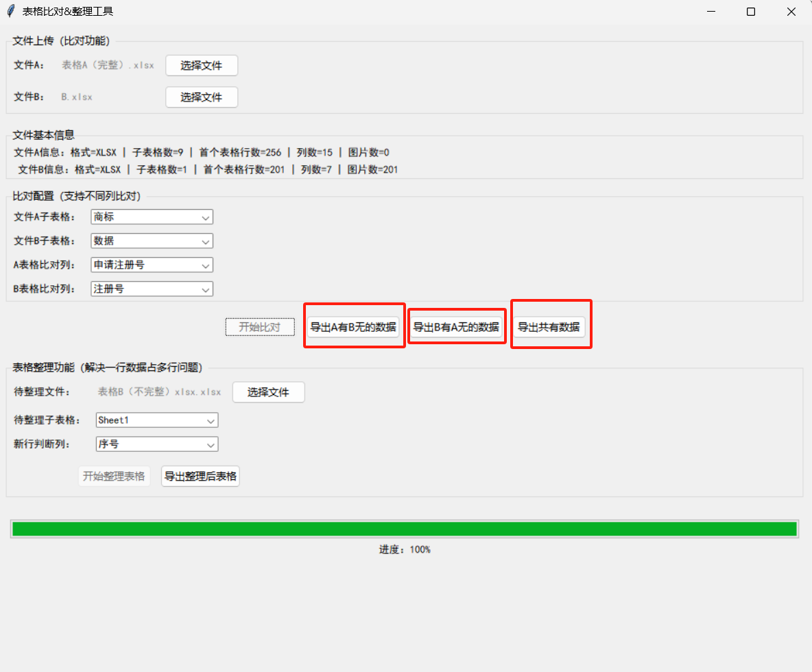Expand the B表格比对列 dropdown
The height and width of the screenshot is (672, 812).
point(152,289)
